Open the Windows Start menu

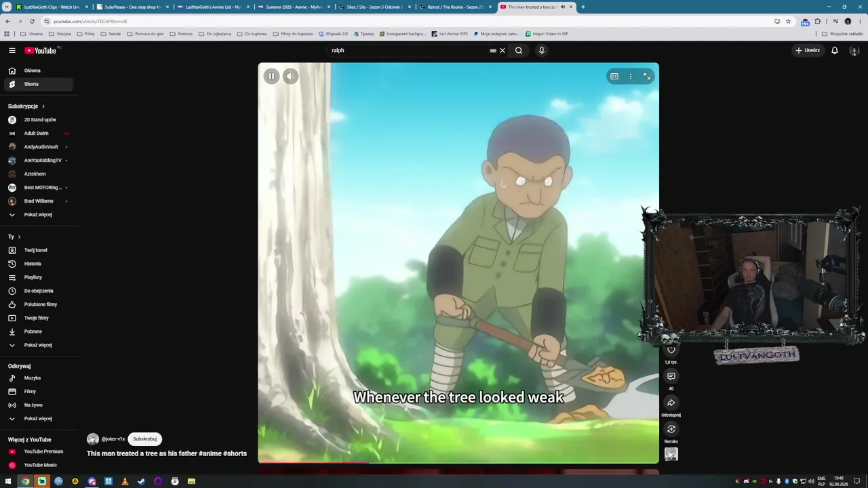8,481
